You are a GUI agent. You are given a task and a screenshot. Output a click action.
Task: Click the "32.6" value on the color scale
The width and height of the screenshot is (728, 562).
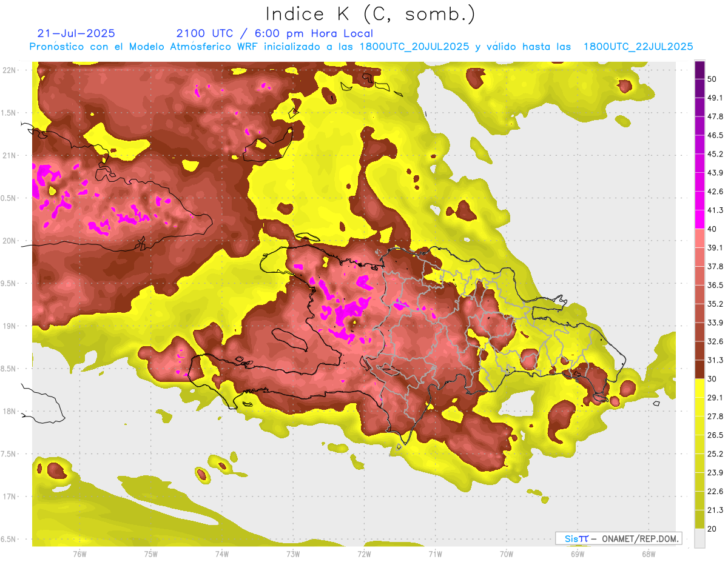tap(715, 341)
